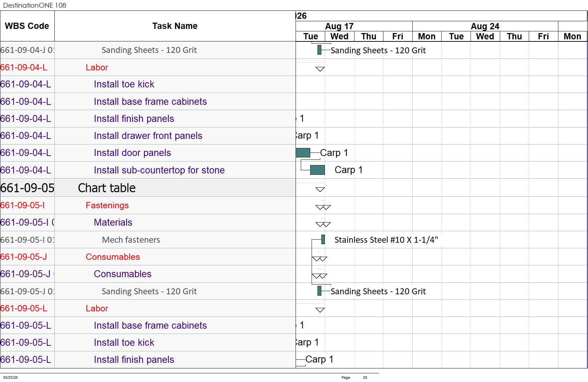Click the Labor summary triangle under 661-09-04-L
The image size is (588, 382).
point(320,69)
